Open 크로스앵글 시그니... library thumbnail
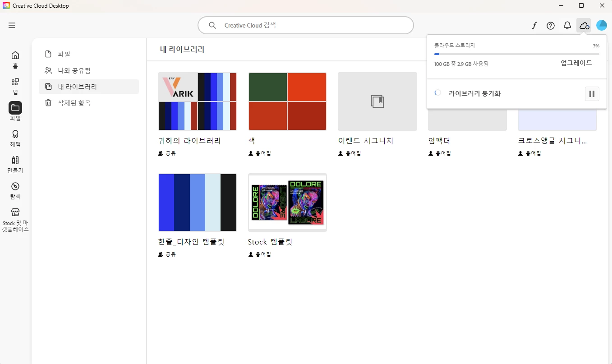The width and height of the screenshot is (612, 364). coord(557,120)
